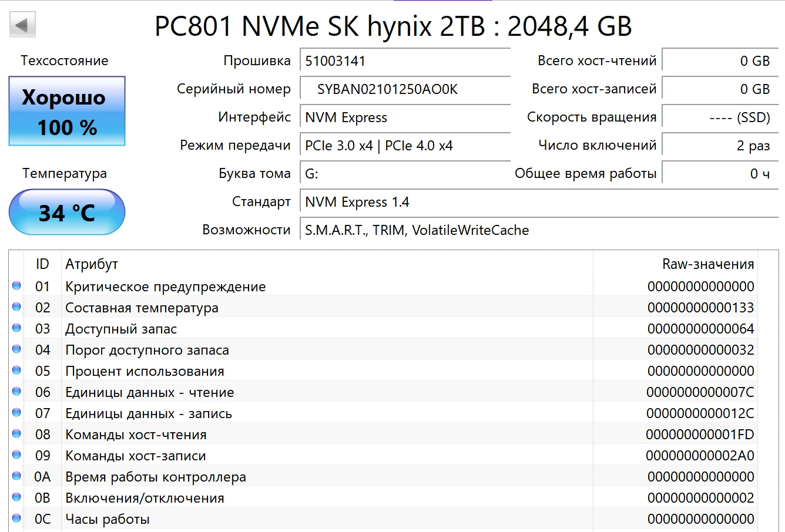
Task: Click the Общее время работы value box
Action: (720, 174)
